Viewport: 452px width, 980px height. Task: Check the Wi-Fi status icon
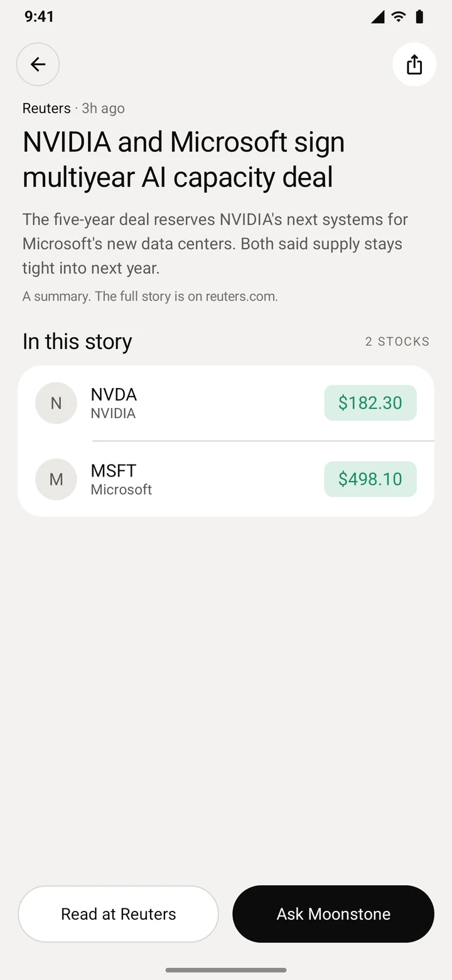(398, 16)
